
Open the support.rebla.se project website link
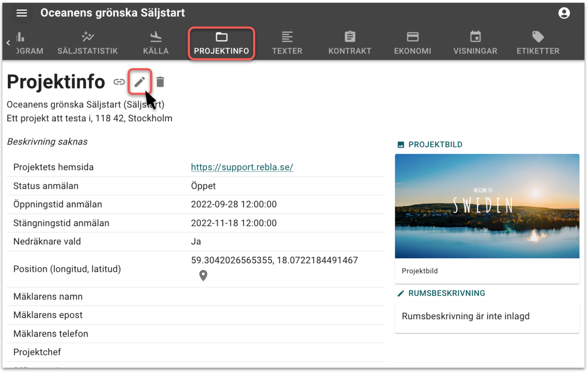click(242, 167)
